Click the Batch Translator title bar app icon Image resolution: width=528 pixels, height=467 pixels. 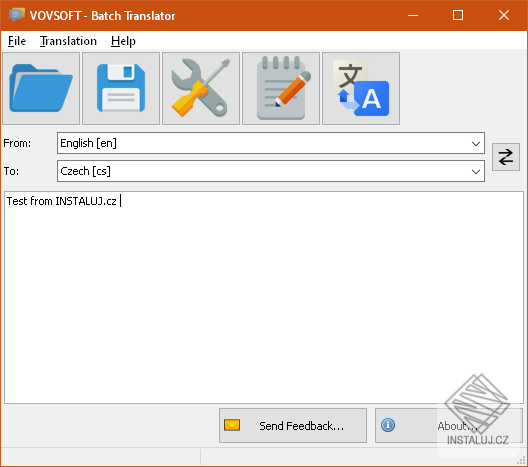pos(16,15)
